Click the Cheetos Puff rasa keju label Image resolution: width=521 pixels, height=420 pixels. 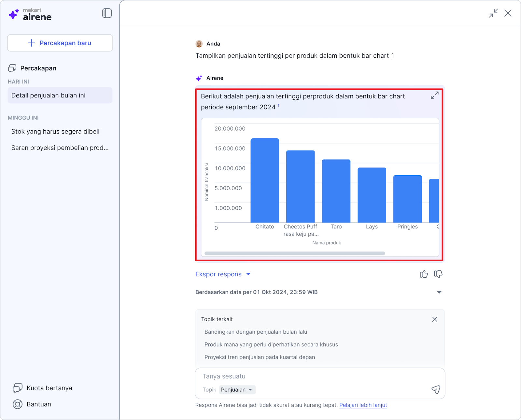click(301, 230)
